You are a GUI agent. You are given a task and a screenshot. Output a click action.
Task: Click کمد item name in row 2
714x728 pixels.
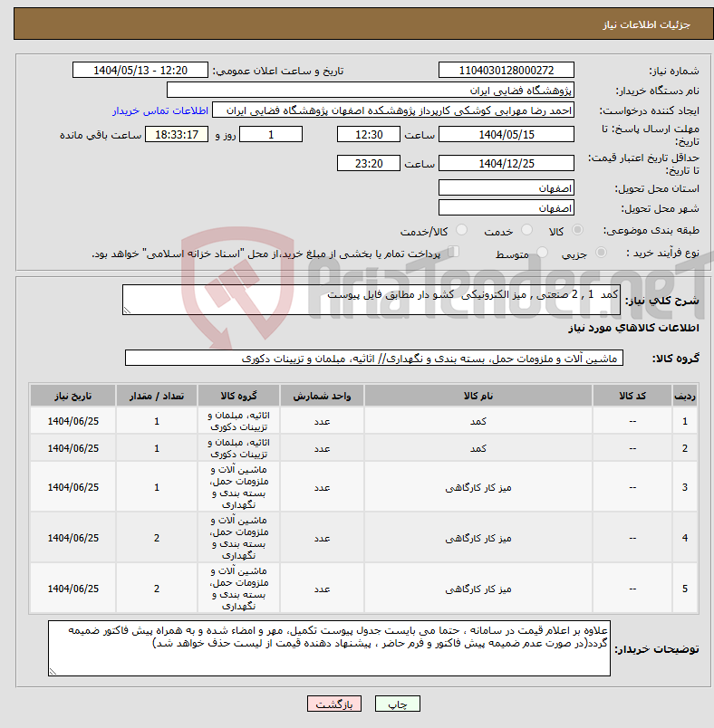click(x=478, y=448)
